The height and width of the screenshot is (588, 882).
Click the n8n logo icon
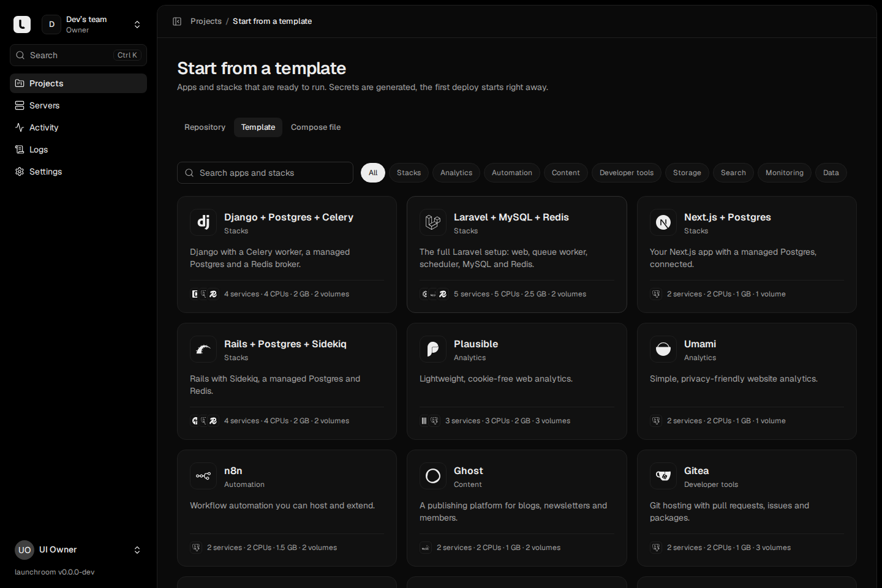[203, 476]
